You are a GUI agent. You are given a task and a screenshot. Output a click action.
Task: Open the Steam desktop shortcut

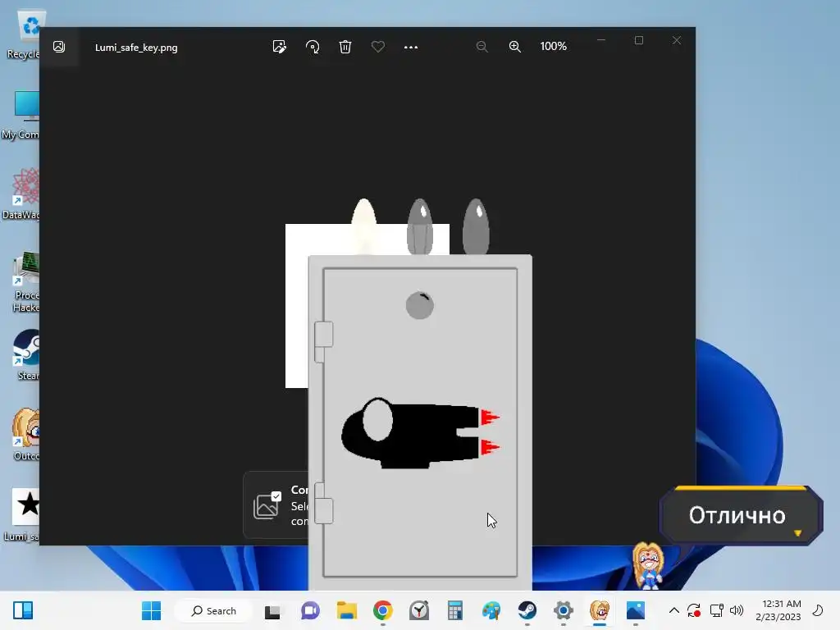[x=27, y=354]
